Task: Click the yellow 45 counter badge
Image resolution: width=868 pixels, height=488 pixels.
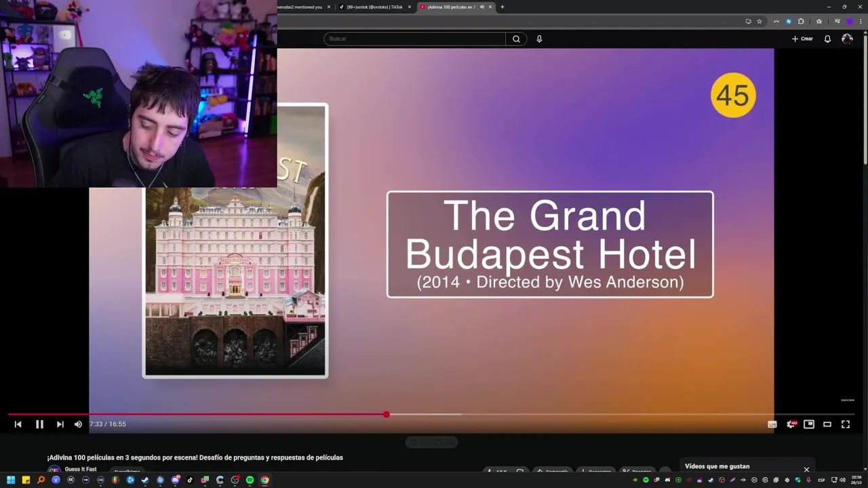Action: coord(733,95)
